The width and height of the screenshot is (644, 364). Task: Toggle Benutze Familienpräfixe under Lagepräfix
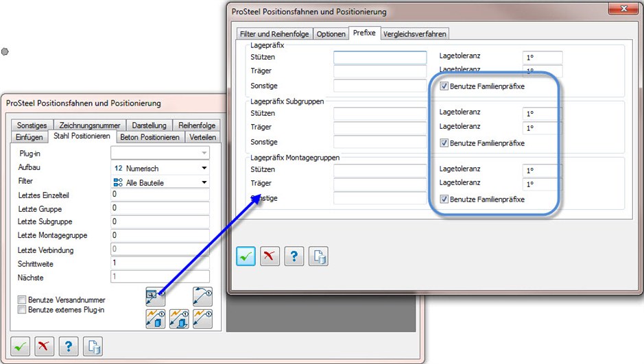click(444, 86)
